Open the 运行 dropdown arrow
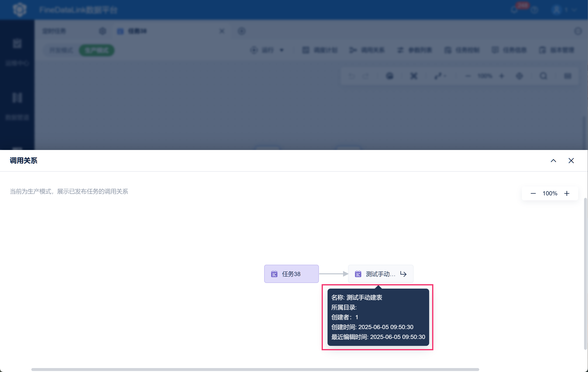This screenshot has width=588, height=372. 282,50
